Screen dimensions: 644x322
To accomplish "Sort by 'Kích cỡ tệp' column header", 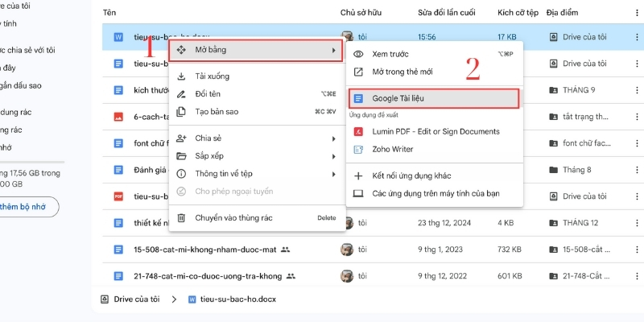I will pyautogui.click(x=518, y=13).
